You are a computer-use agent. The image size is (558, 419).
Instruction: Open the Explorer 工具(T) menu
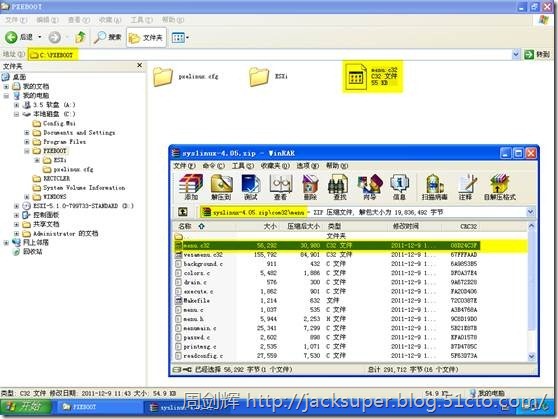point(141,20)
